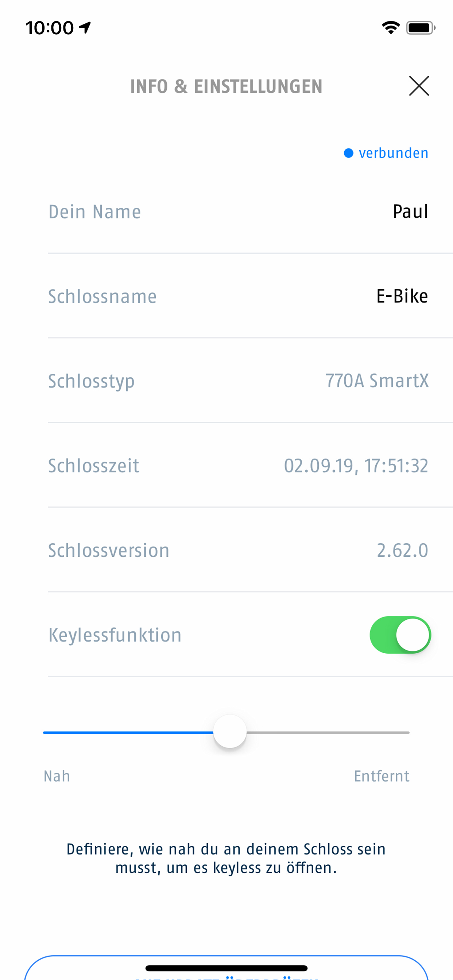Tap the Entfernt slider end label
This screenshot has height=980, width=453.
pyautogui.click(x=382, y=776)
